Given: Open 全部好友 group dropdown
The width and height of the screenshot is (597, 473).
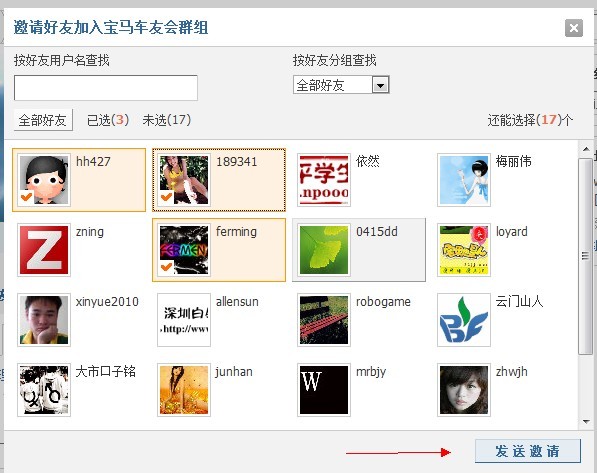Looking at the screenshot, I should (x=380, y=85).
